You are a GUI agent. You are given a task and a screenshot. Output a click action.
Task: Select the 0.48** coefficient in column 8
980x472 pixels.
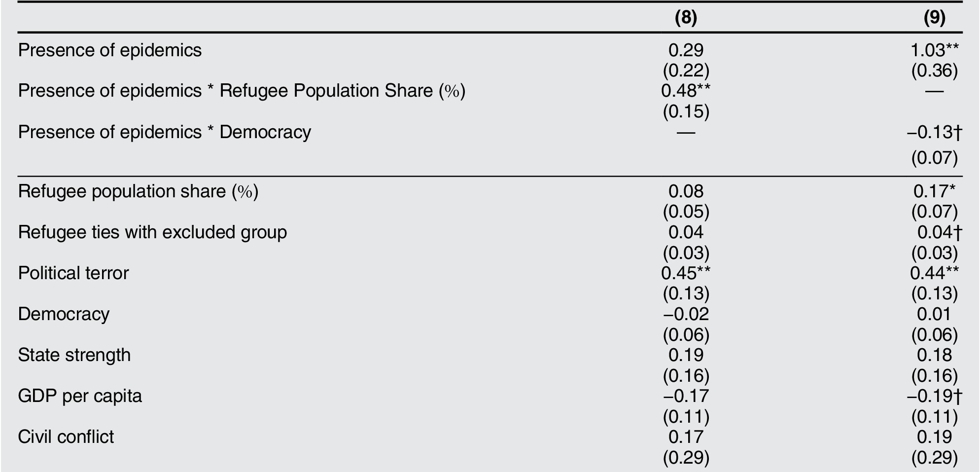click(686, 91)
